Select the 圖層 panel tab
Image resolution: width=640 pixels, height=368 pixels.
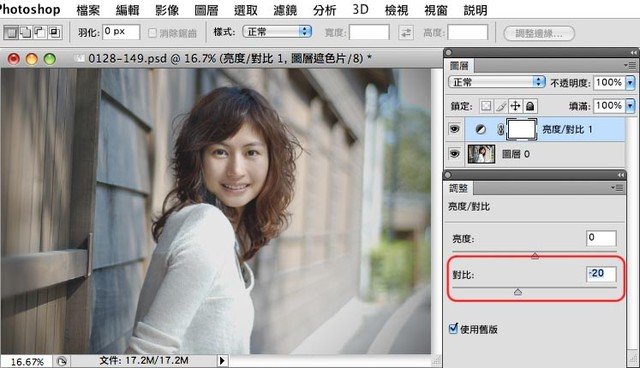coord(459,66)
